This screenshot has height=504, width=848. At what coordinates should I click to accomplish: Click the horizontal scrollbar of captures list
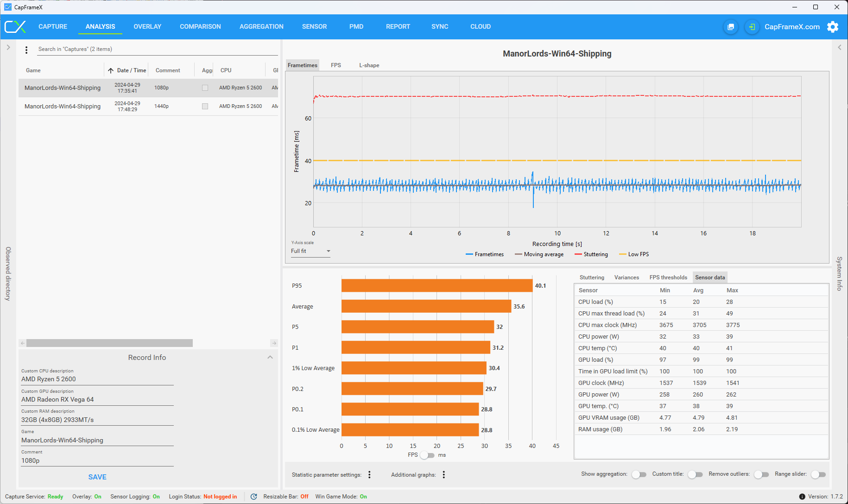click(x=109, y=343)
